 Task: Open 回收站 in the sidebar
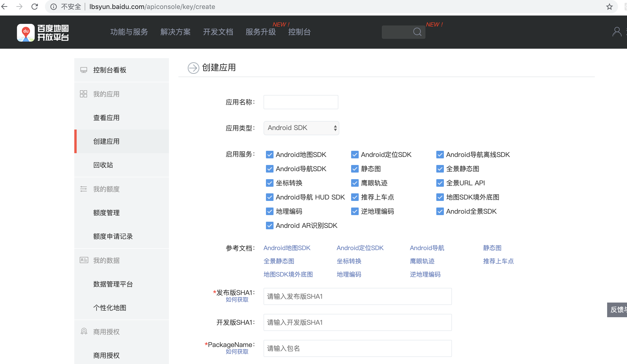(121, 165)
